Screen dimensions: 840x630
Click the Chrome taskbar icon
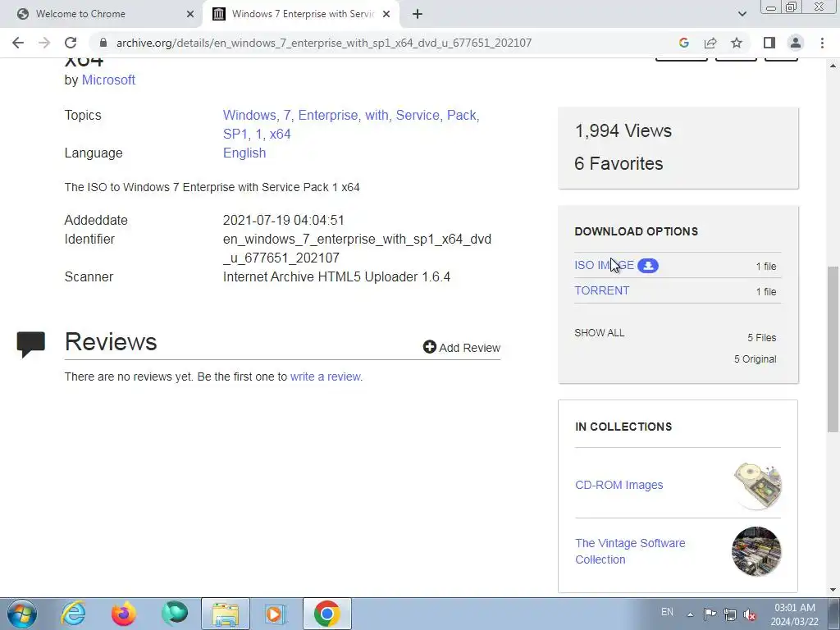[327, 614]
